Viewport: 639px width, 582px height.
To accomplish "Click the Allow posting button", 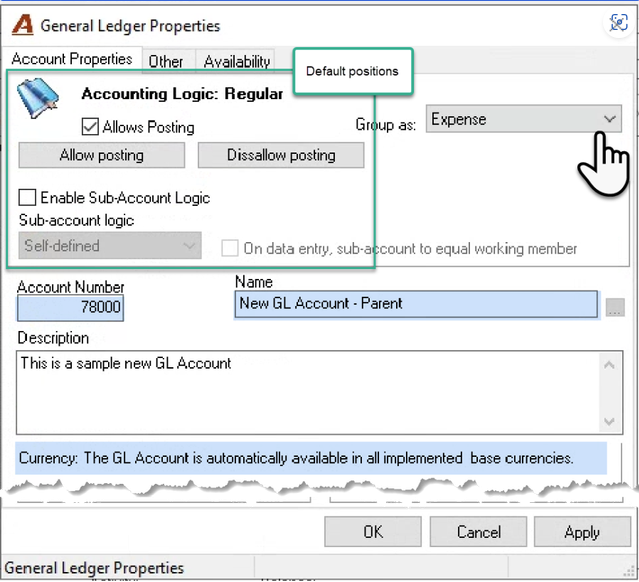I will [101, 155].
